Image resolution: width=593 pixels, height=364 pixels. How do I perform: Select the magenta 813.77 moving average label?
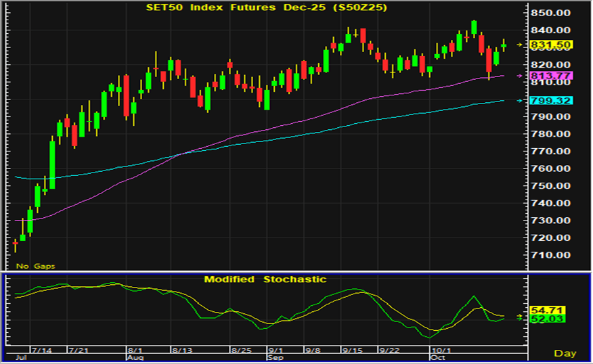(552, 76)
